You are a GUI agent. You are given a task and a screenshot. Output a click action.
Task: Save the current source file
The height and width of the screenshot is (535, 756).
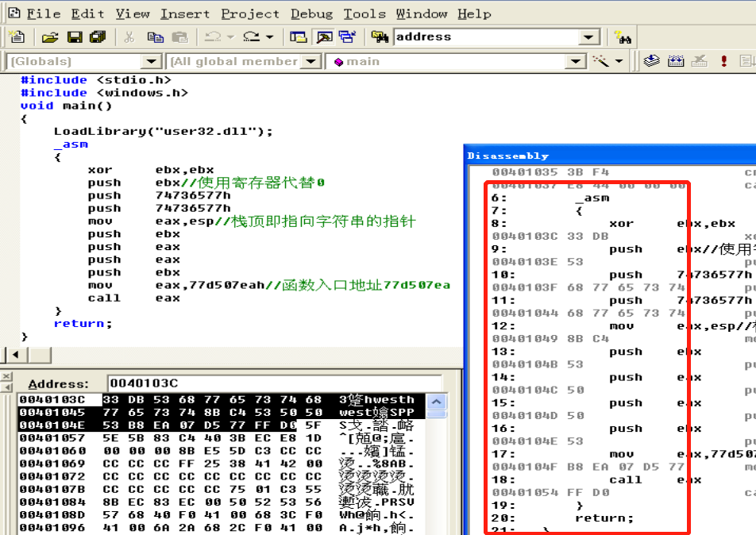[x=74, y=37]
